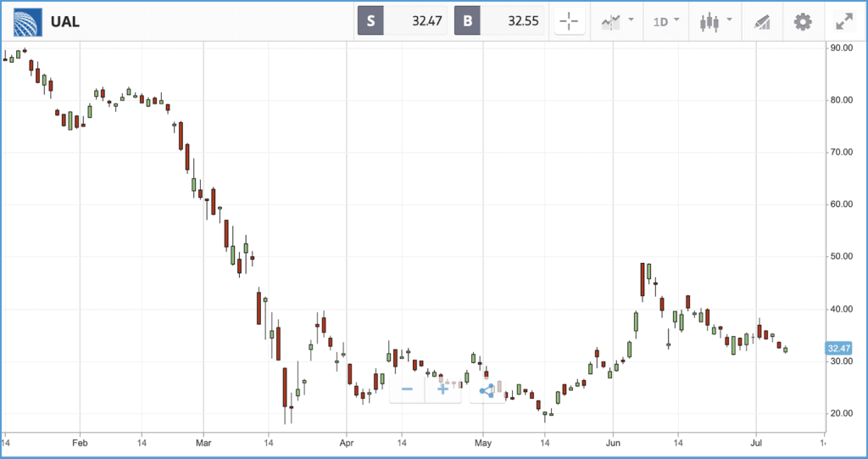Click the UAL ticker symbol
The image size is (868, 459).
tap(65, 21)
